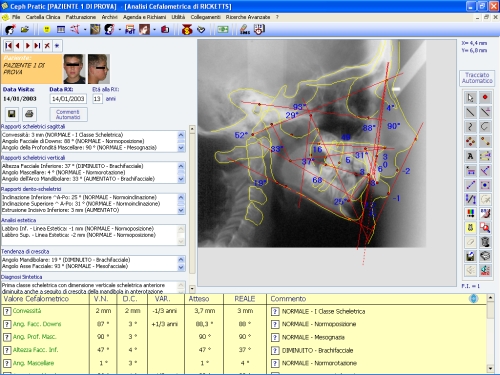
Task: Click the up arrow in the Rapporti scheletrici verticali box
Action: tap(181, 166)
